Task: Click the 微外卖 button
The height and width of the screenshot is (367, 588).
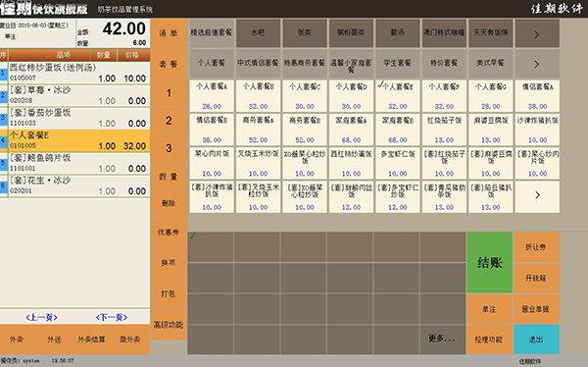Action: point(130,340)
